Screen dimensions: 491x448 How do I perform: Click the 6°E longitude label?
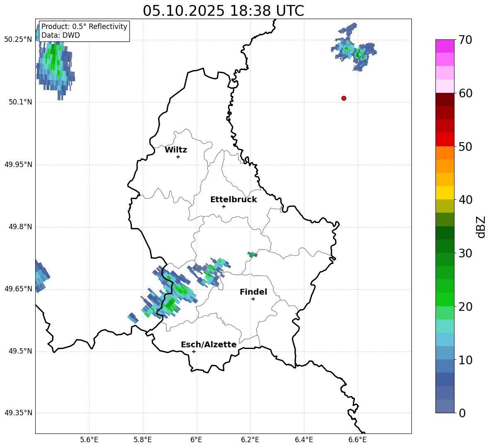[x=196, y=440]
